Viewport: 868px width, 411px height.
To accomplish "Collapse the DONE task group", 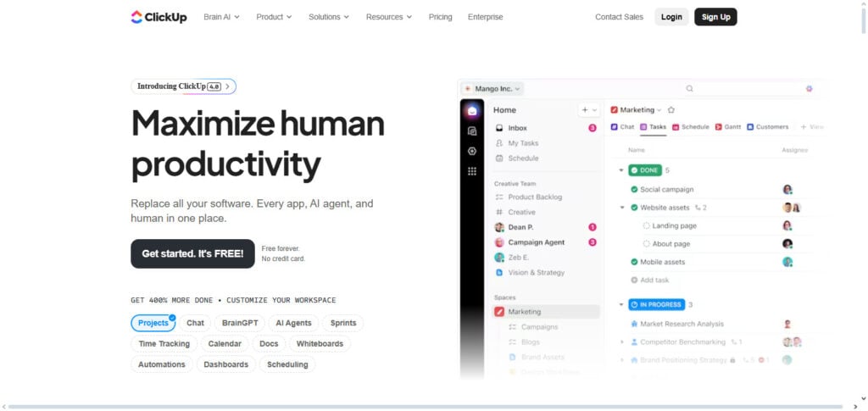I will [x=621, y=170].
